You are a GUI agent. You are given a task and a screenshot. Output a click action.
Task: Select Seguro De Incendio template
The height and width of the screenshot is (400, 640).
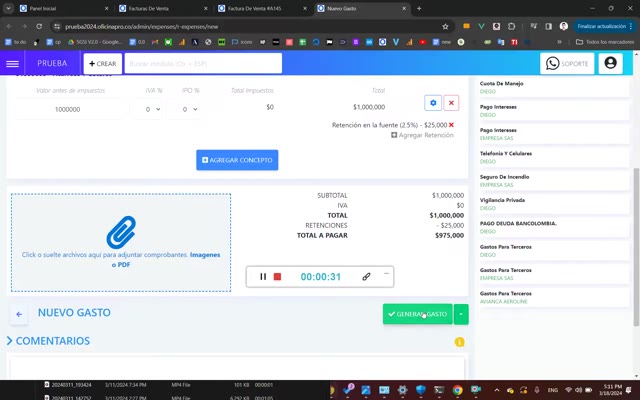click(x=553, y=180)
